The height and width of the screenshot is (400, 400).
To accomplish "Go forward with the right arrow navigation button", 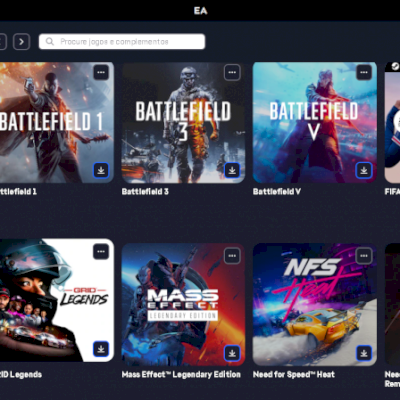I will click(22, 42).
